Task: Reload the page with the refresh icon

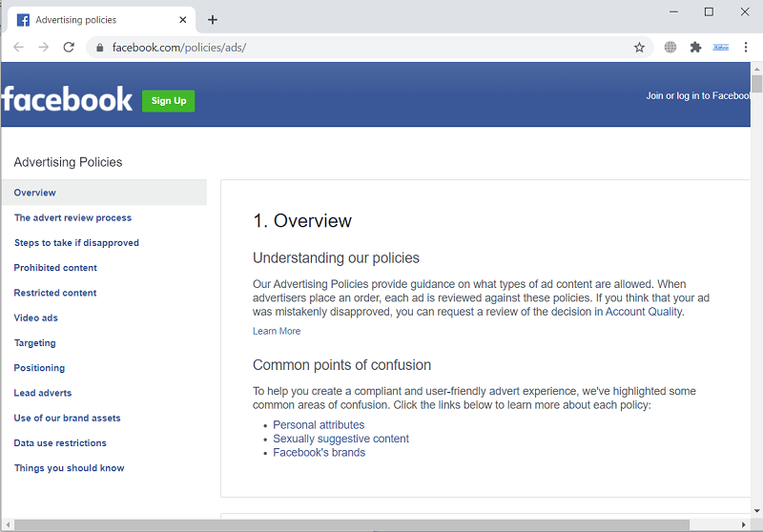Action: [69, 47]
